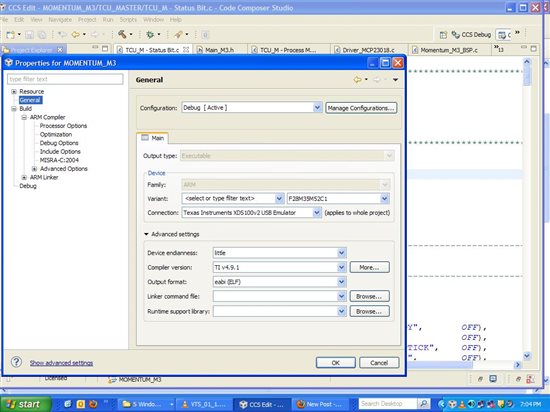Open the Compiler version dropdown
Viewport: 550px width, 412px height.
click(342, 268)
